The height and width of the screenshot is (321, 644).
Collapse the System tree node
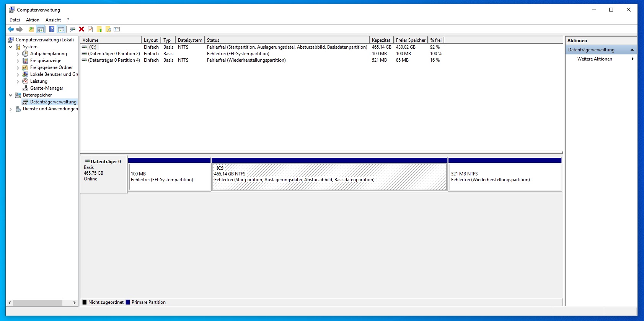tap(11, 47)
